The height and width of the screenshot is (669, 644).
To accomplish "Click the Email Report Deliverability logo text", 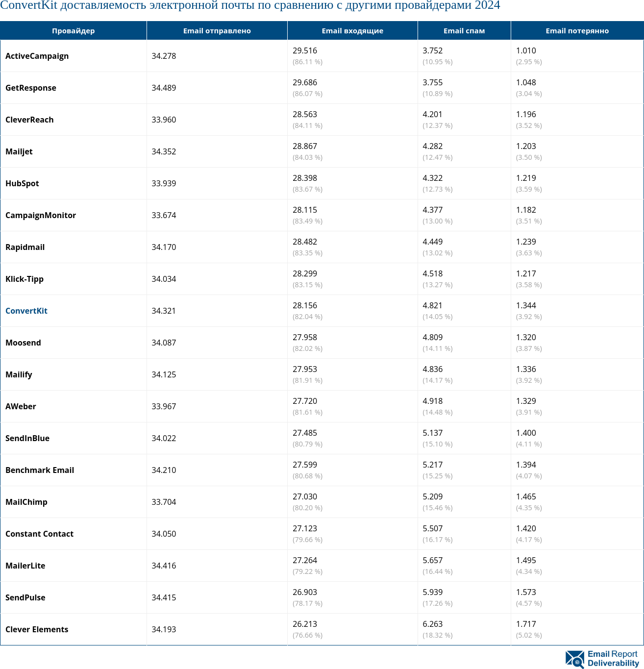I will point(613,659).
